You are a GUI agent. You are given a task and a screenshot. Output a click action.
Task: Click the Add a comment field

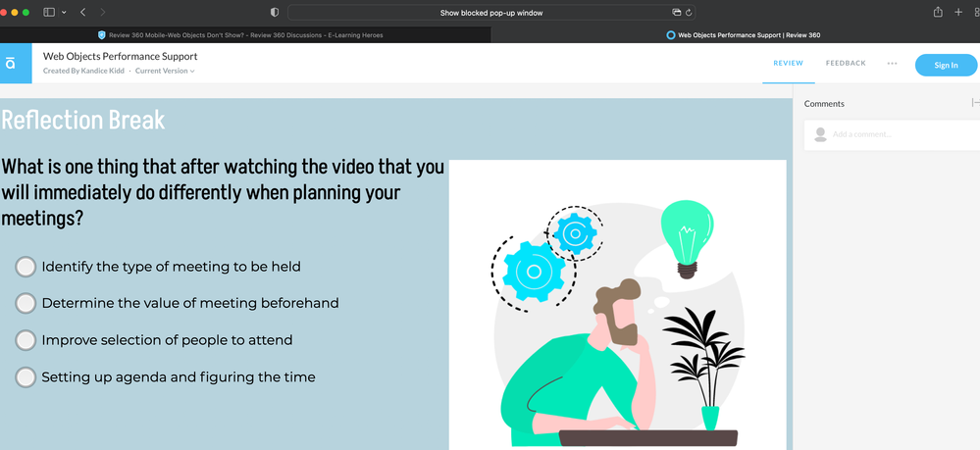click(x=892, y=134)
